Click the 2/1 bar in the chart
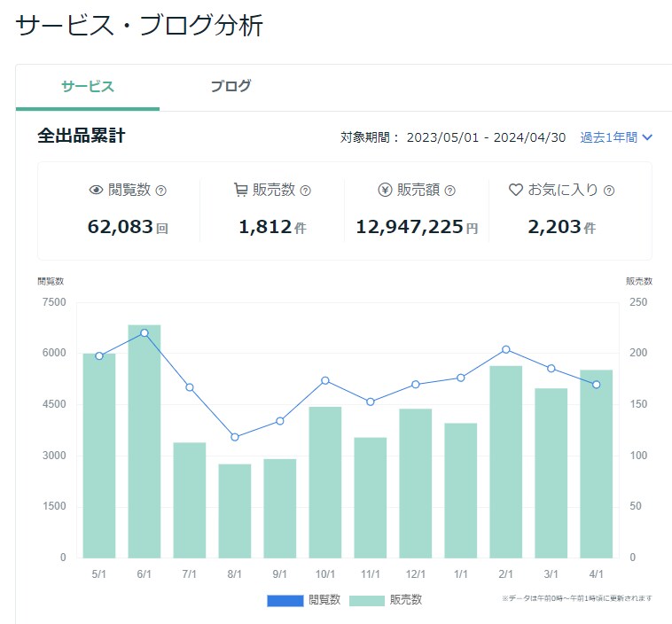 [506, 462]
